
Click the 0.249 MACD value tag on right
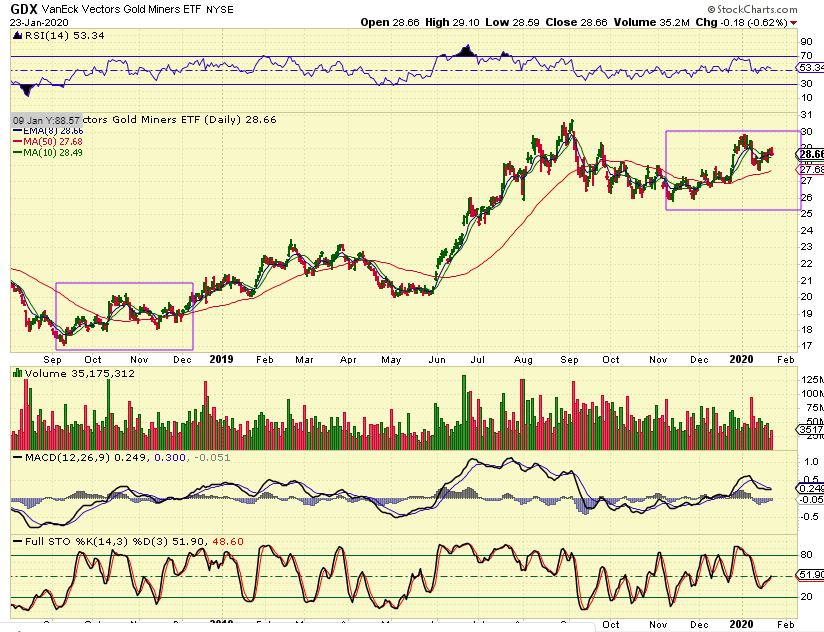(811, 489)
